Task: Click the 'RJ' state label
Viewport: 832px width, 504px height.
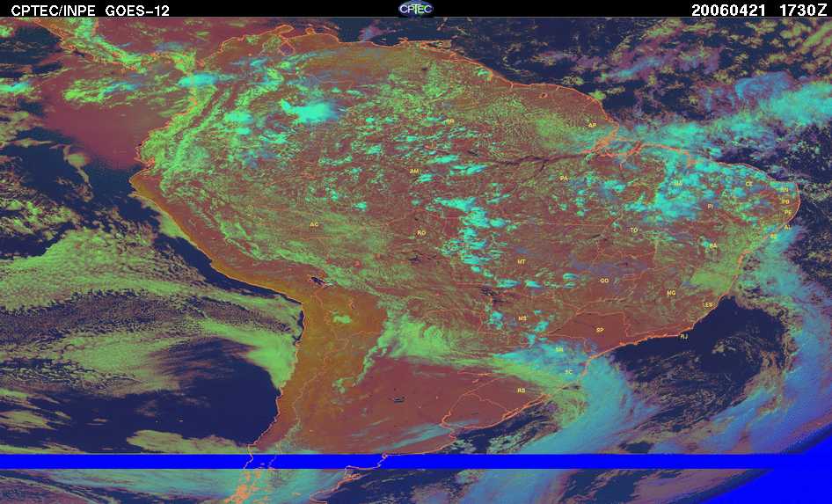Action: pos(684,336)
